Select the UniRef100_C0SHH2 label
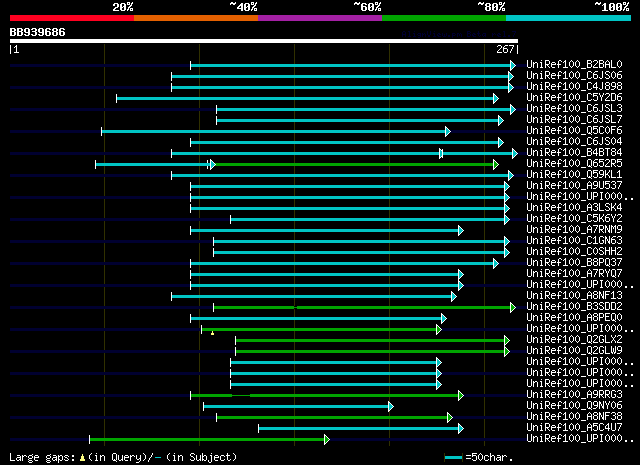Image resolution: width=640 pixels, height=465 pixels. (574, 252)
